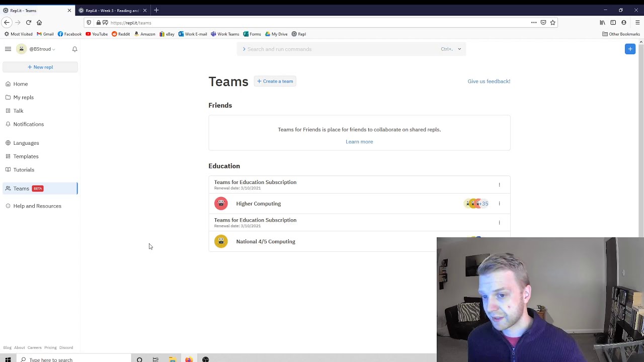The width and height of the screenshot is (644, 362).
Task: Open the Windows Start menu
Action: [8, 359]
